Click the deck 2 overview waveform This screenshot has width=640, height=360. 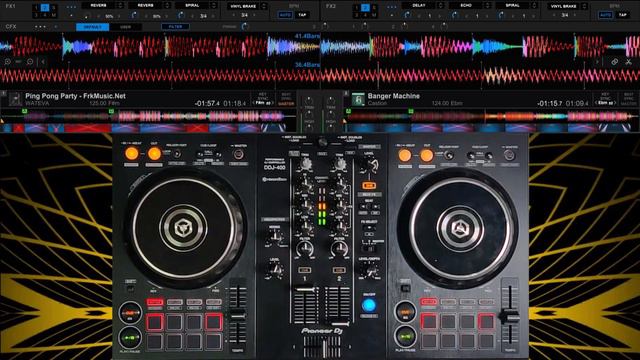point(491,117)
